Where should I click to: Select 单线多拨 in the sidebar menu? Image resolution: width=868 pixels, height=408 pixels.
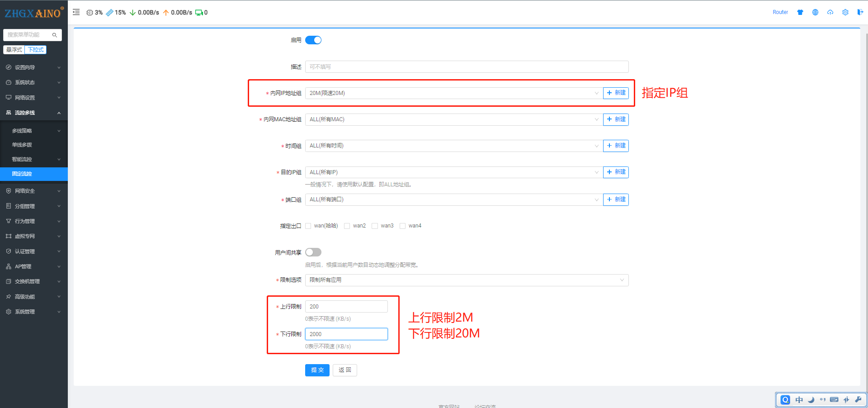(x=22, y=145)
